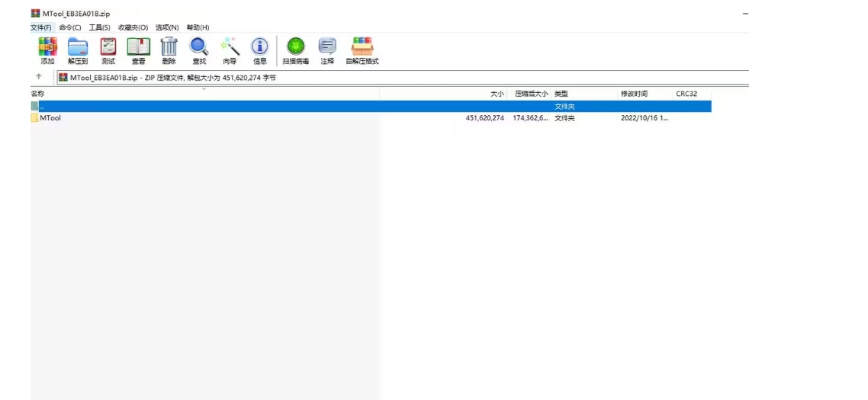Select the MTool folder row name

click(50, 118)
